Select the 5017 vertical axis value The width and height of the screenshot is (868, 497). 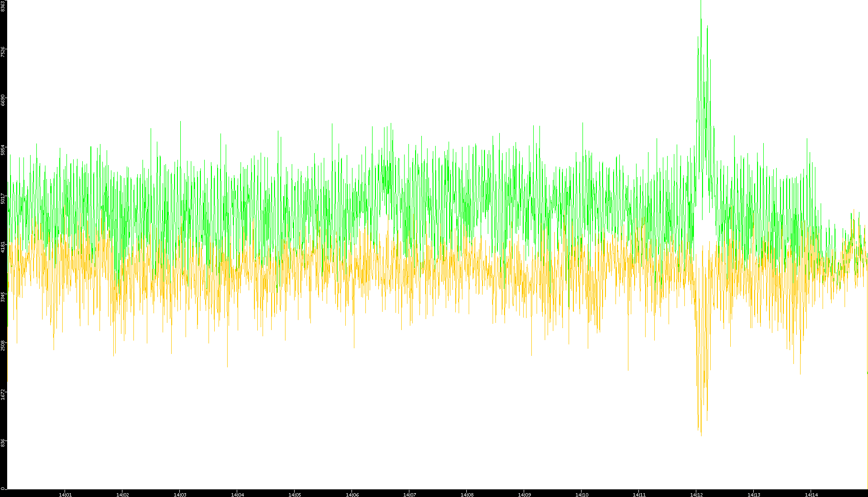coord(3,199)
